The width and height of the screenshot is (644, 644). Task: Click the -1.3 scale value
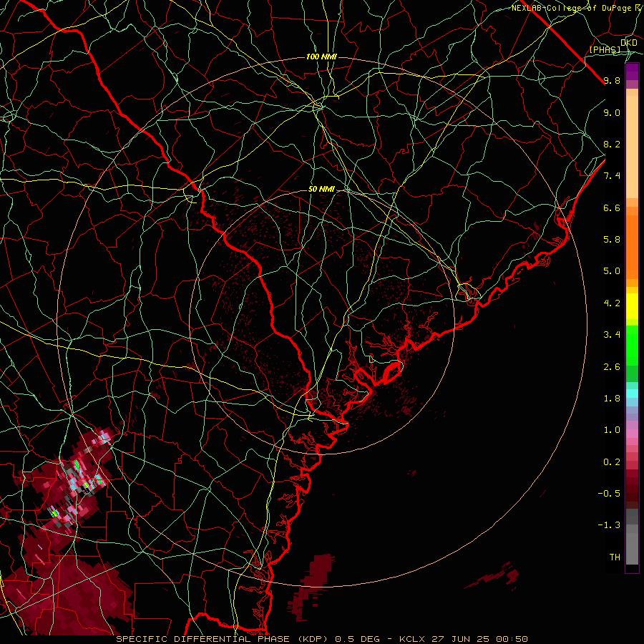609,525
